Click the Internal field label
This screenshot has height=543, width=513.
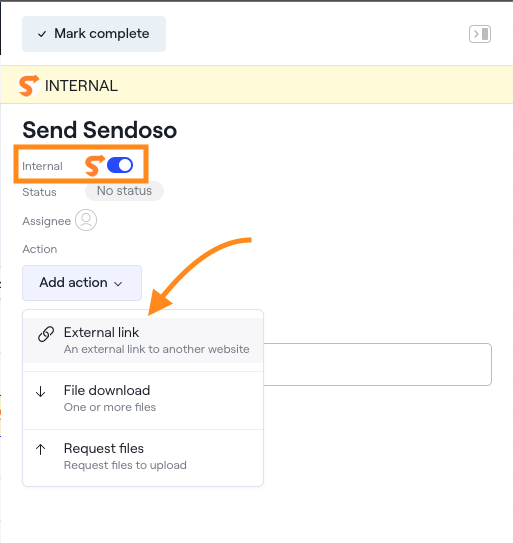coord(42,166)
